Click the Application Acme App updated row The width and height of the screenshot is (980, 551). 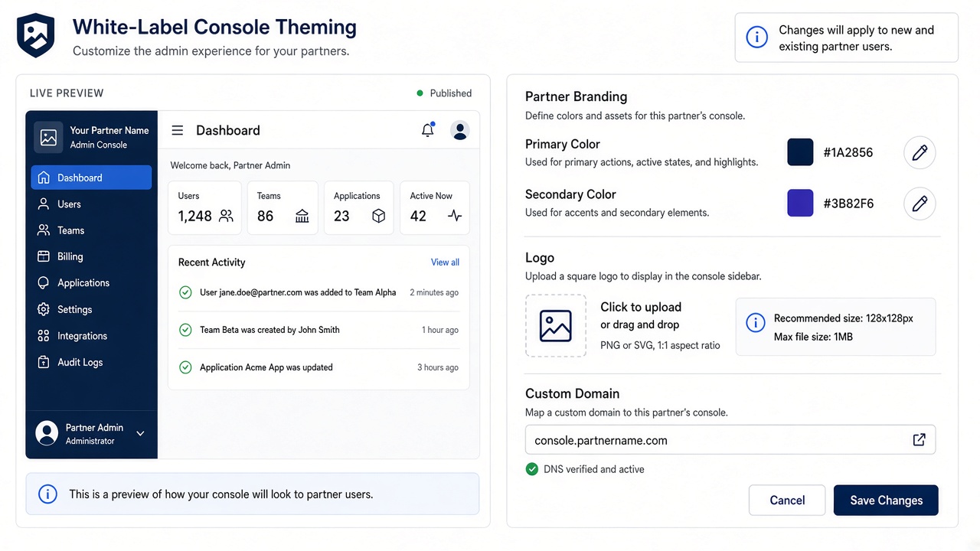pos(318,367)
